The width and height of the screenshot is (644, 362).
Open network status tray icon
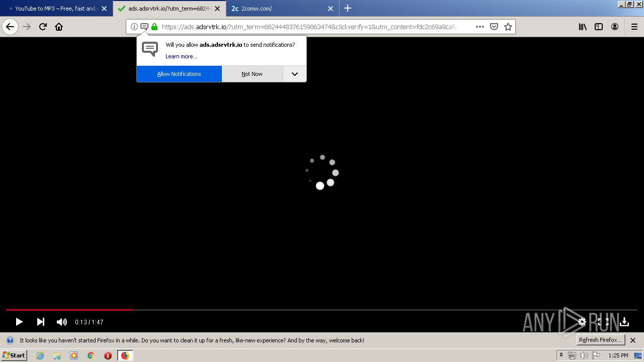(x=572, y=355)
